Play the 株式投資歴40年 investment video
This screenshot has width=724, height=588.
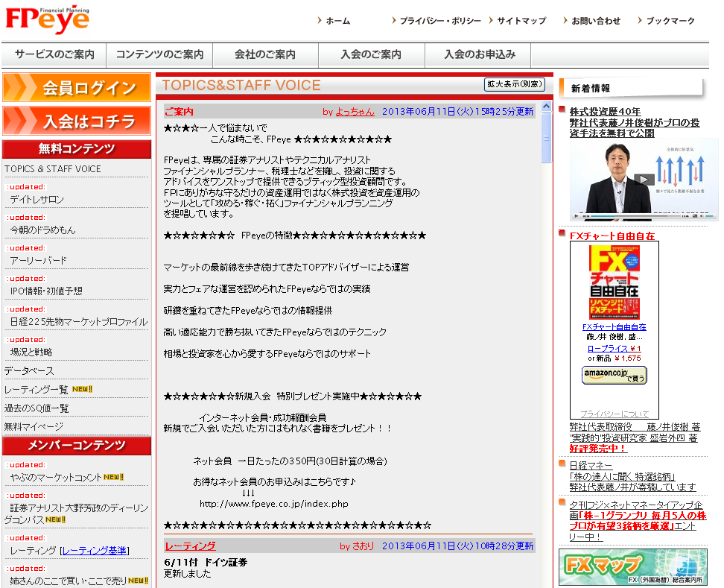[x=644, y=177]
